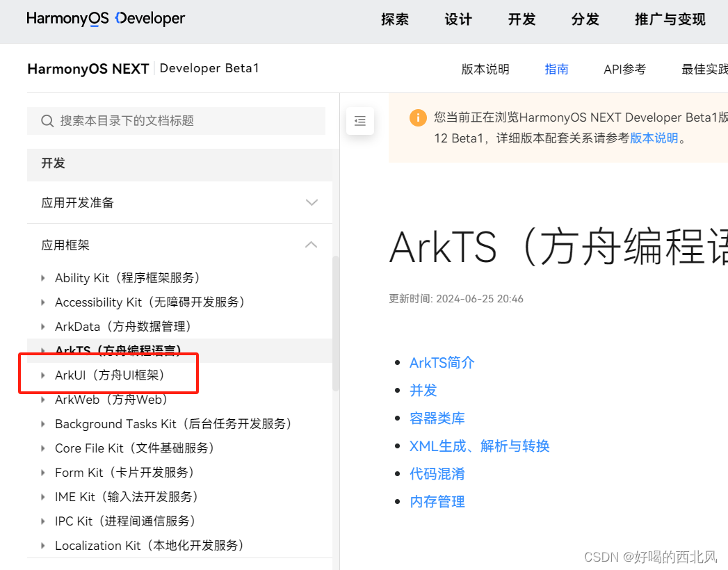Click the HarmonyOS Developer logo
The height and width of the screenshot is (570, 728).
pos(106,19)
